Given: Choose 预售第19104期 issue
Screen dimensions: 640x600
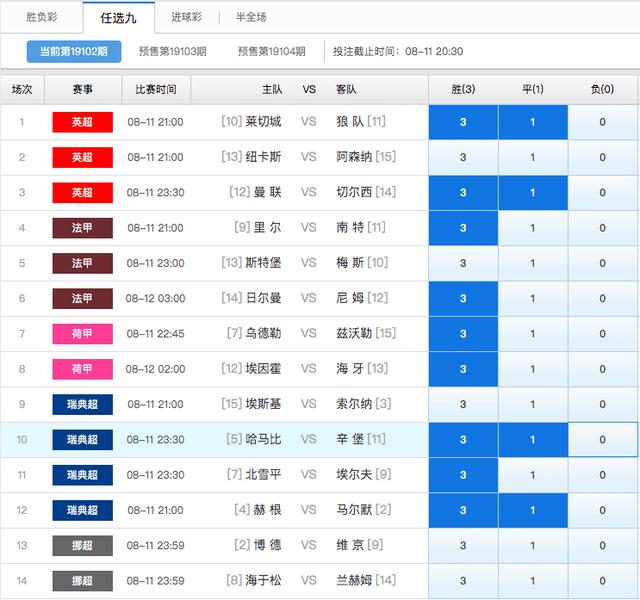Looking at the screenshot, I should click(271, 51).
